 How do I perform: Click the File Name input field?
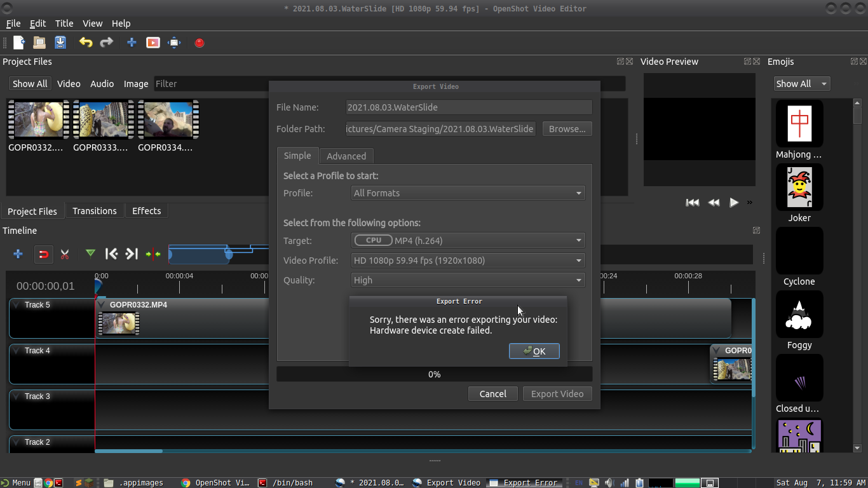[x=469, y=107]
